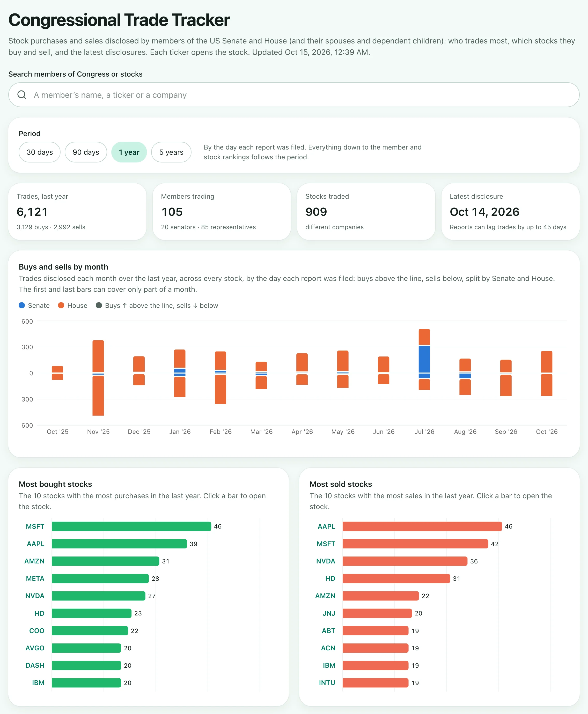Open AVGO ticker link
This screenshot has height=714, width=588.
click(x=35, y=648)
